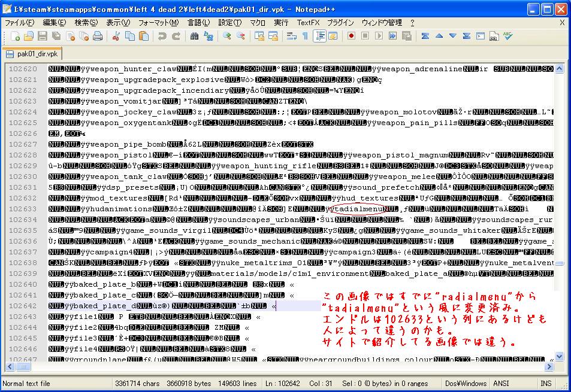Click the vertical scrollbar up arrow
The image size is (571, 392).
(x=560, y=68)
